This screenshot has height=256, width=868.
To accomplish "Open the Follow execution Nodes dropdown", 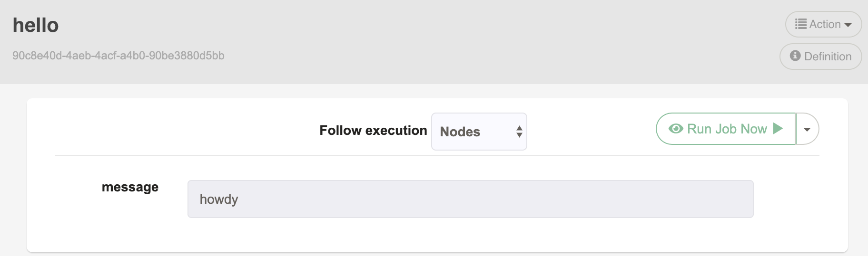I will coord(479,132).
